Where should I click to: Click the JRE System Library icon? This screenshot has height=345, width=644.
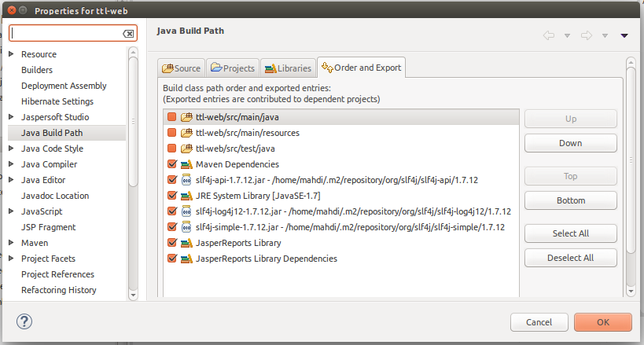coord(186,196)
